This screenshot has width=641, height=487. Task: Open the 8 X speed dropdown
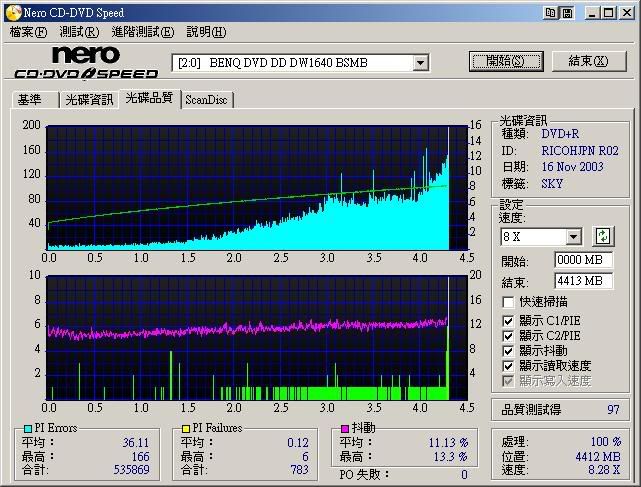574,236
